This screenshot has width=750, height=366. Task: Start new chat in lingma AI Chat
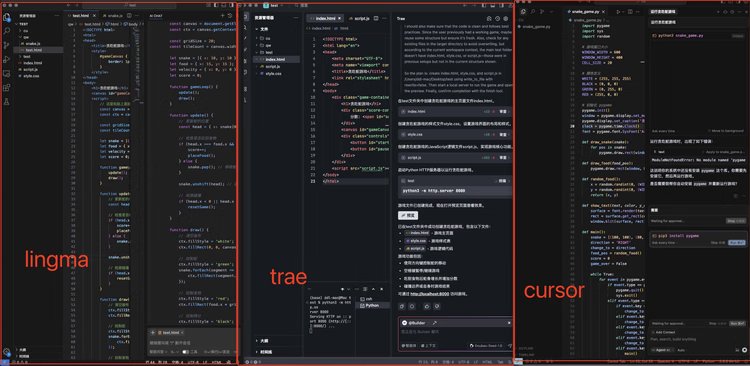pyautogui.click(x=222, y=16)
